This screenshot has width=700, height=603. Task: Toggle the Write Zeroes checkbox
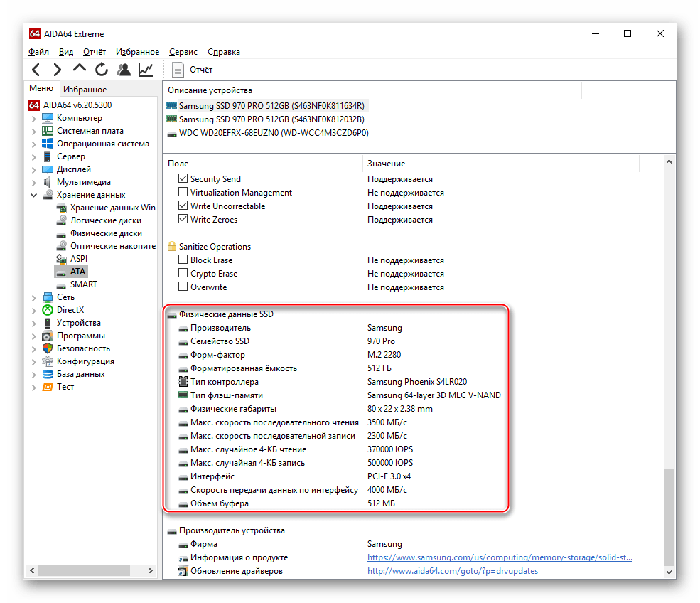pos(183,219)
